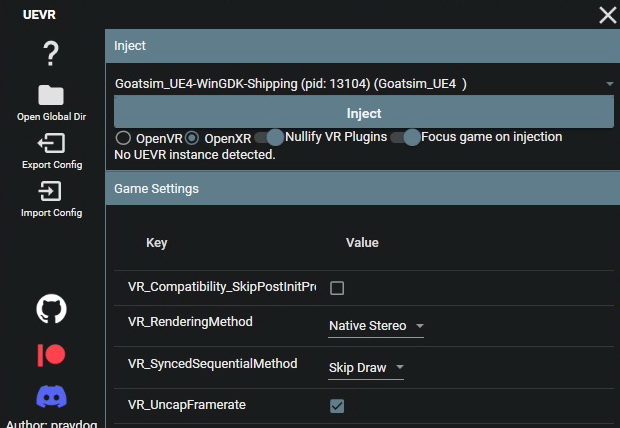
Task: Collapse the Game Settings section header
Action: point(363,189)
